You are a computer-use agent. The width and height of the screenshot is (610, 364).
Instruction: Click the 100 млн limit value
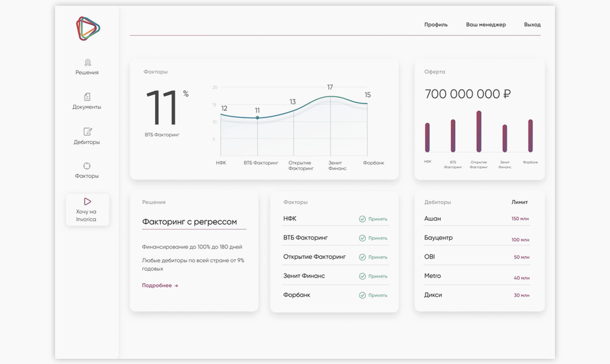[520, 239]
